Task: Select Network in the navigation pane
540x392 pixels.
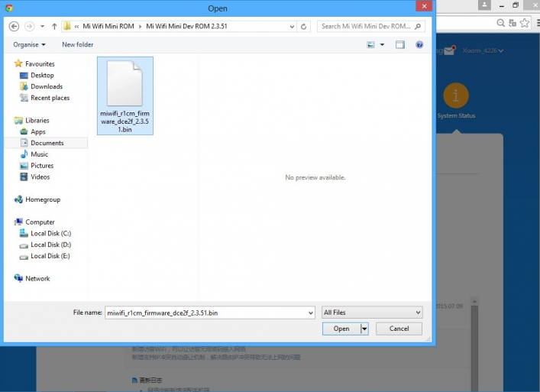Action: tap(32, 279)
